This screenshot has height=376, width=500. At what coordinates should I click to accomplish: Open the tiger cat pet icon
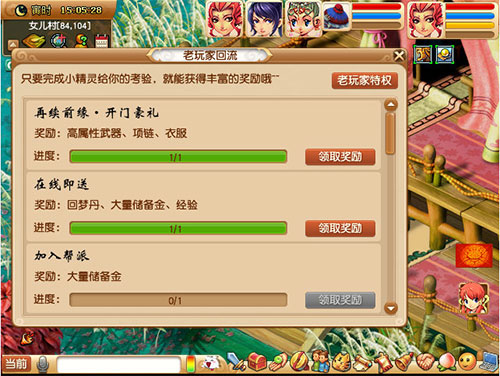click(x=342, y=362)
